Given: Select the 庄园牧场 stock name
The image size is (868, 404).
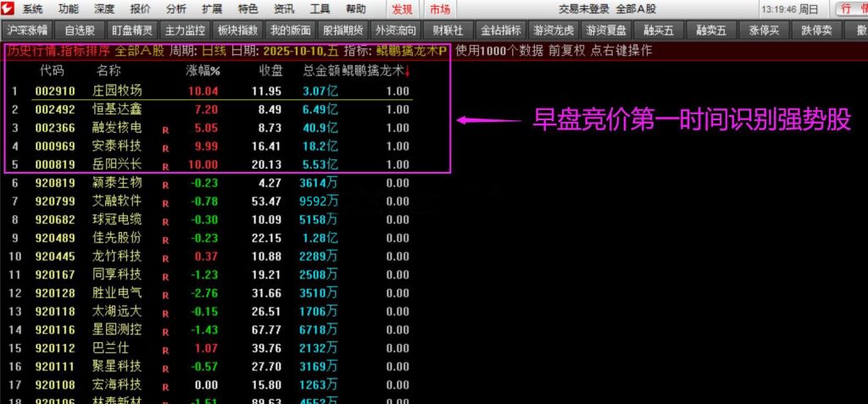Looking at the screenshot, I should [x=117, y=91].
